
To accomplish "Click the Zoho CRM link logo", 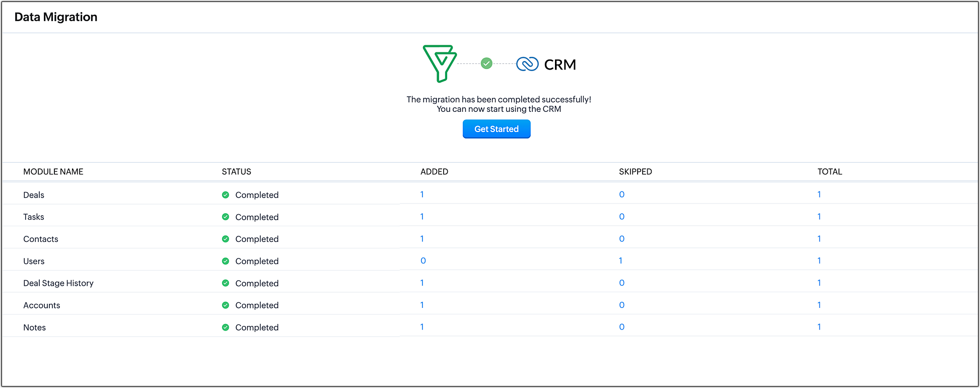I will [x=527, y=64].
